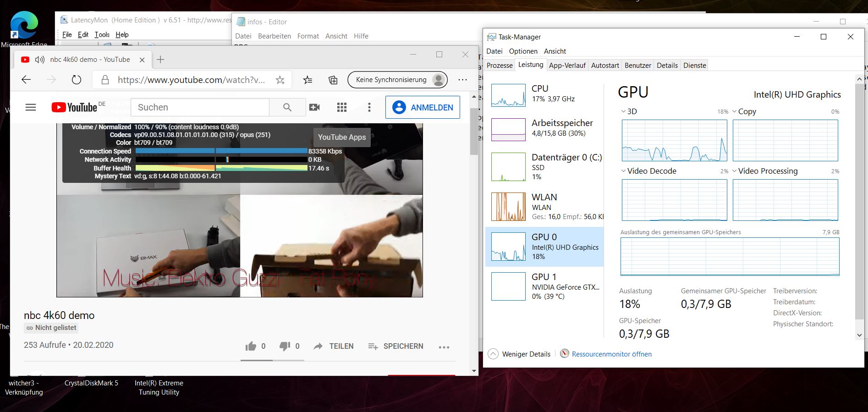The width and height of the screenshot is (868, 412).
Task: Switch to the Benutzer tab
Action: pos(637,66)
